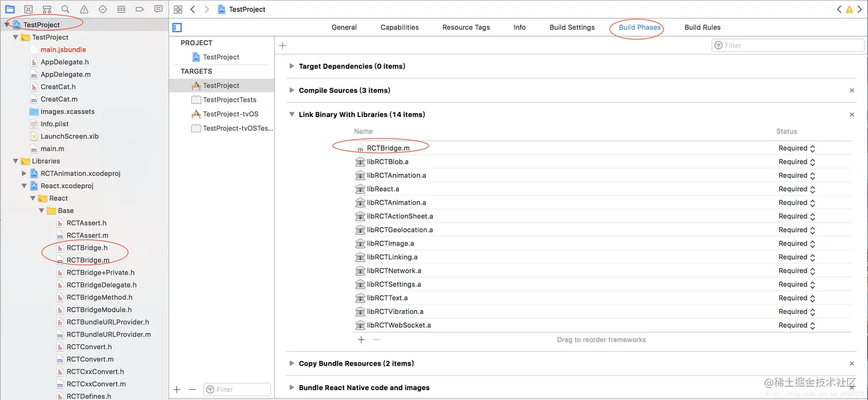
Task: Open AppDelegate.m file
Action: (x=65, y=75)
